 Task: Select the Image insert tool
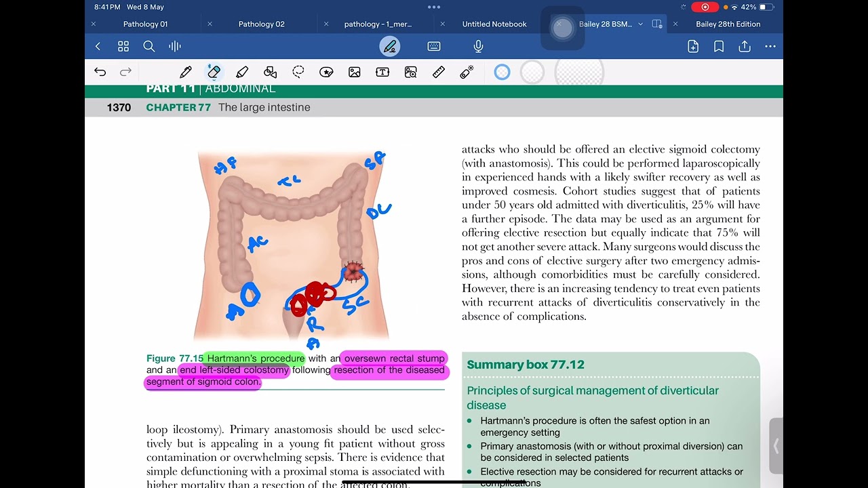coord(355,72)
